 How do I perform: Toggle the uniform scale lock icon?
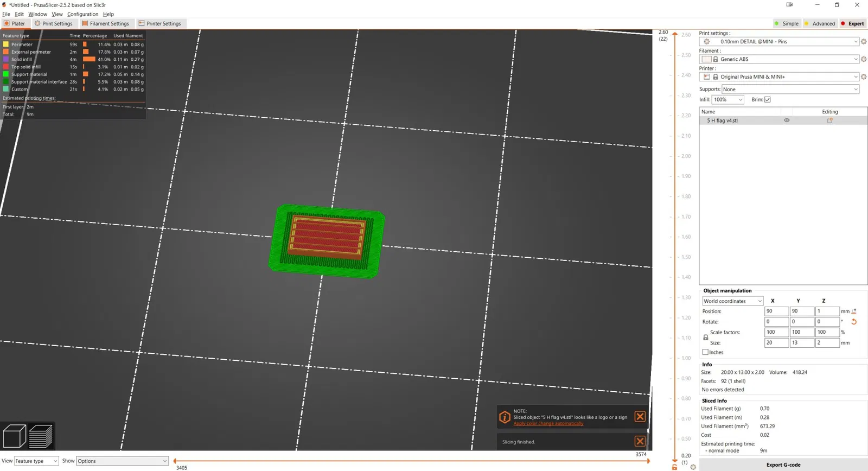point(705,338)
